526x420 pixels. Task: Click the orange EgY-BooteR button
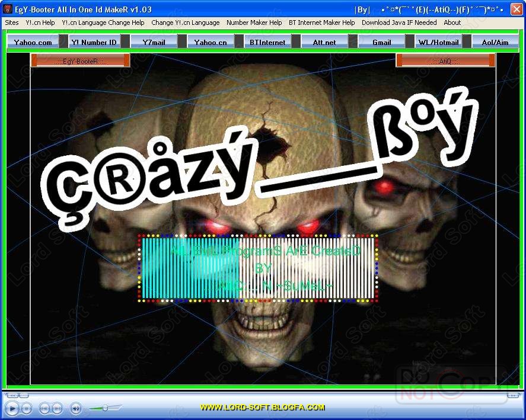(80, 60)
